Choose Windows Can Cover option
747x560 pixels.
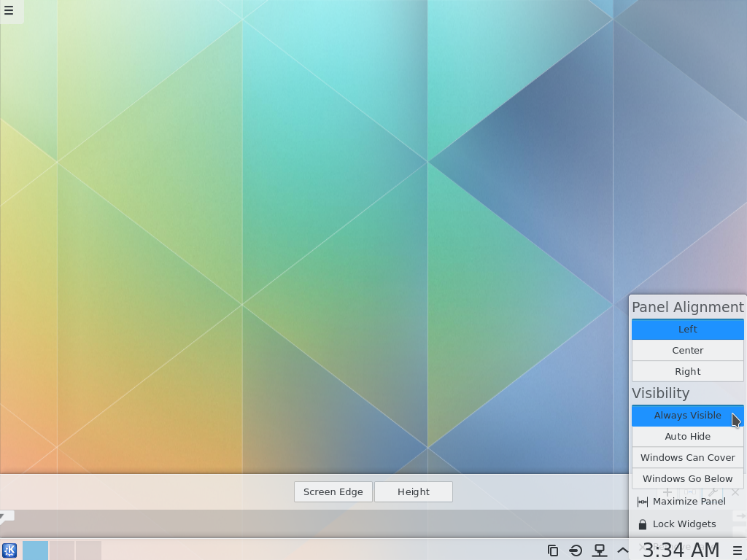pos(687,457)
